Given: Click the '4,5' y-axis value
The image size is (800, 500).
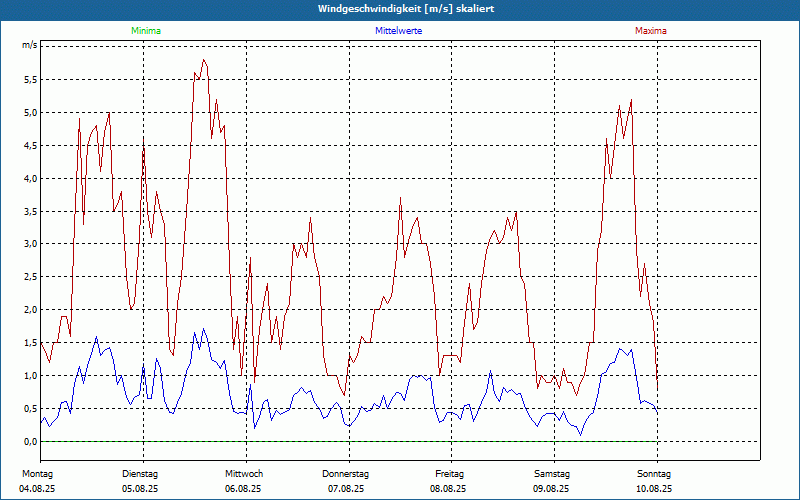Looking at the screenshot, I should pyautogui.click(x=31, y=145).
